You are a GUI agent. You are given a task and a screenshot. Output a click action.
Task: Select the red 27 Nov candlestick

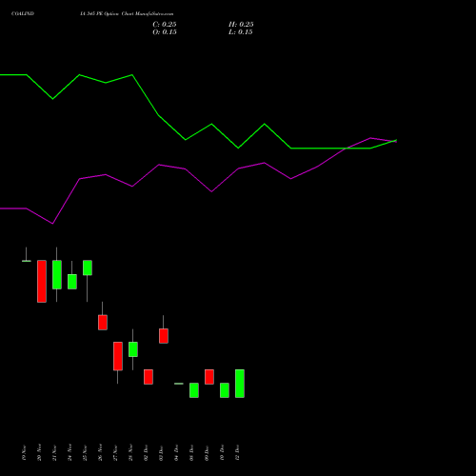click(118, 356)
